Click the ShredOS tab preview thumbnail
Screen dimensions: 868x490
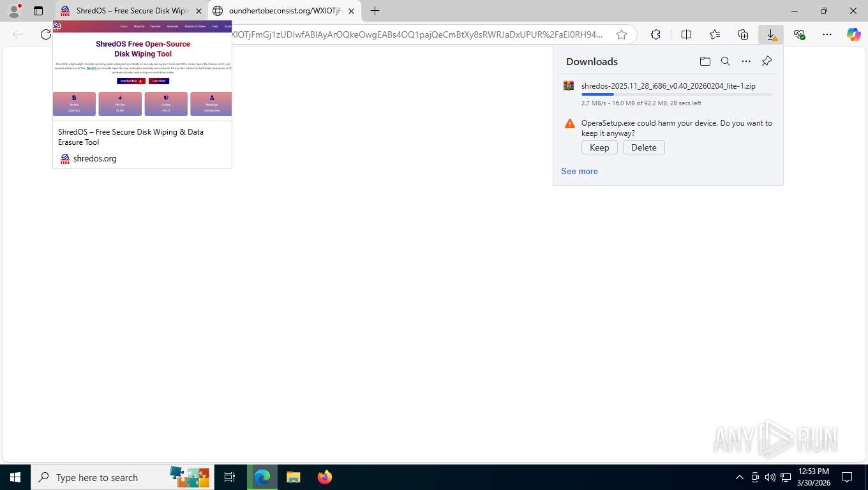[142, 71]
